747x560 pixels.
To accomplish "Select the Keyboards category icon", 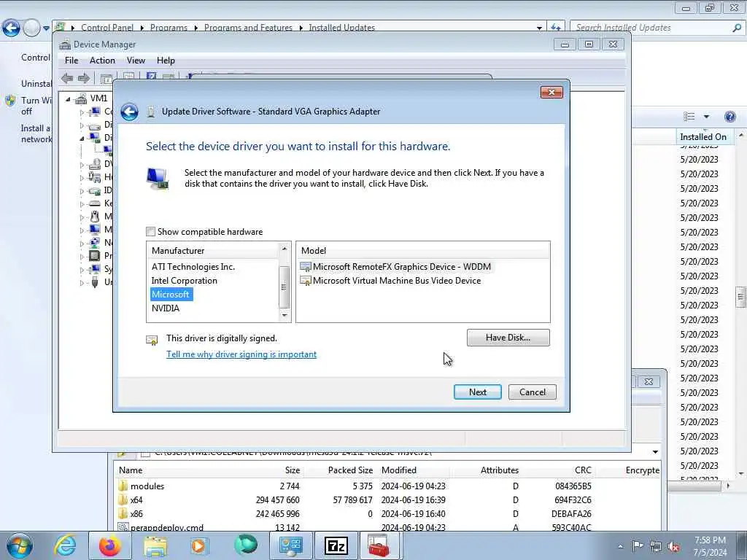I will point(95,203).
